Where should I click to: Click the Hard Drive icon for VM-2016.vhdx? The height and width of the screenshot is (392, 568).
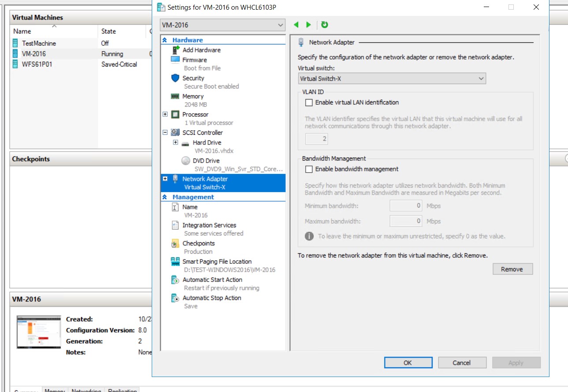tap(185, 142)
